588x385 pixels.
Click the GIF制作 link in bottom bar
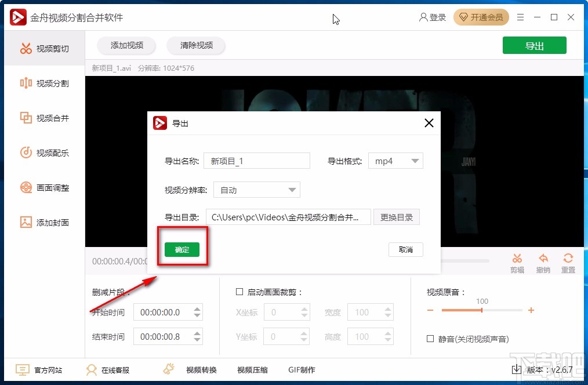pyautogui.click(x=302, y=370)
